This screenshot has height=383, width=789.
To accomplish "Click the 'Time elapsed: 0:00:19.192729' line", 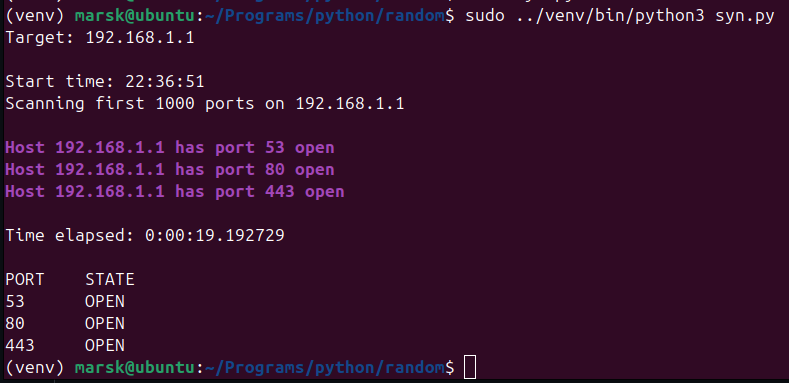I will coord(145,235).
